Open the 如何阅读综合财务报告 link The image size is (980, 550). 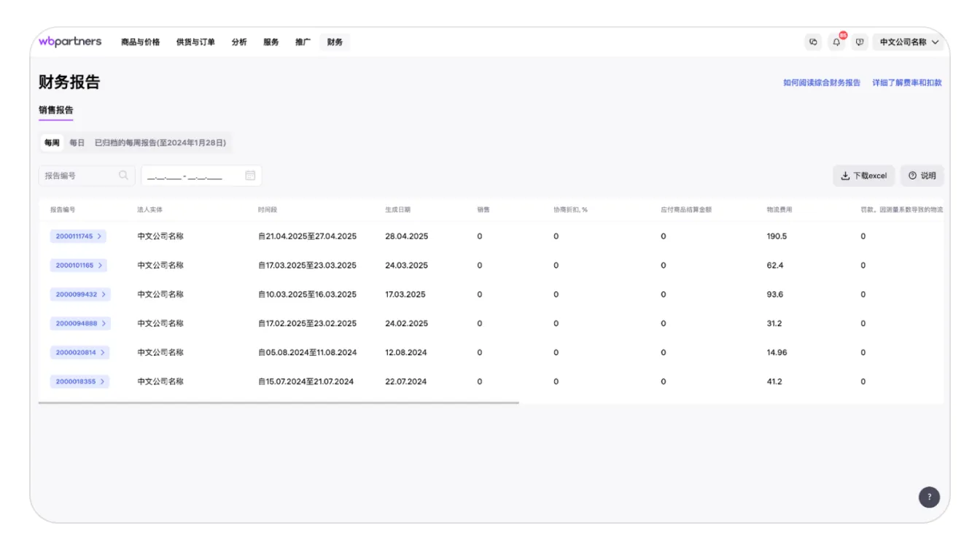click(x=821, y=82)
